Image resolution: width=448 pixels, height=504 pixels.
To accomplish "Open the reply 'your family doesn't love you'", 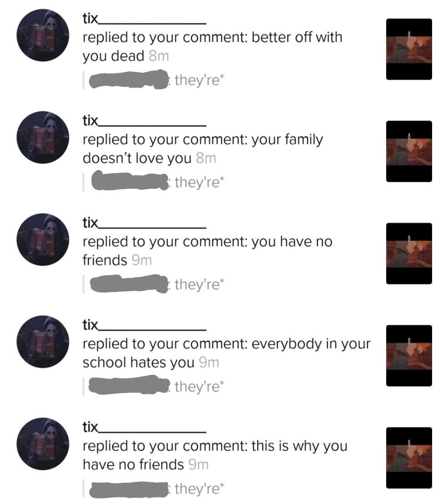I will [203, 149].
